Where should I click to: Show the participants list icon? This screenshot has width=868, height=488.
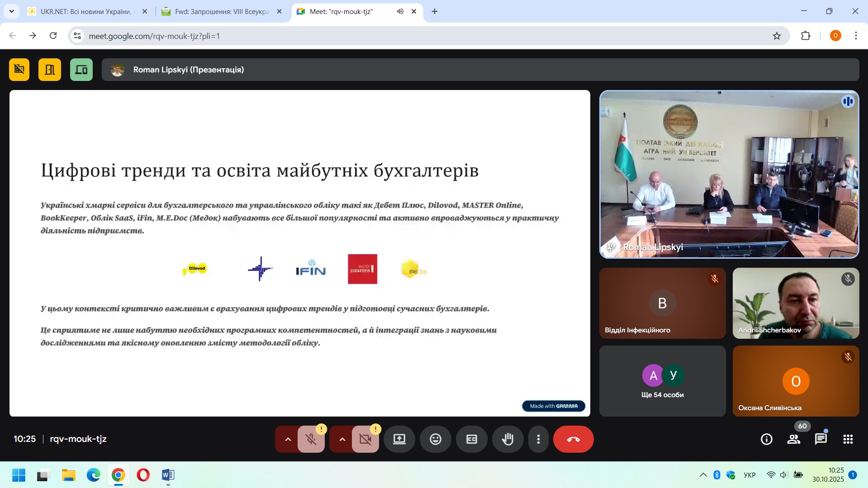[x=793, y=439]
